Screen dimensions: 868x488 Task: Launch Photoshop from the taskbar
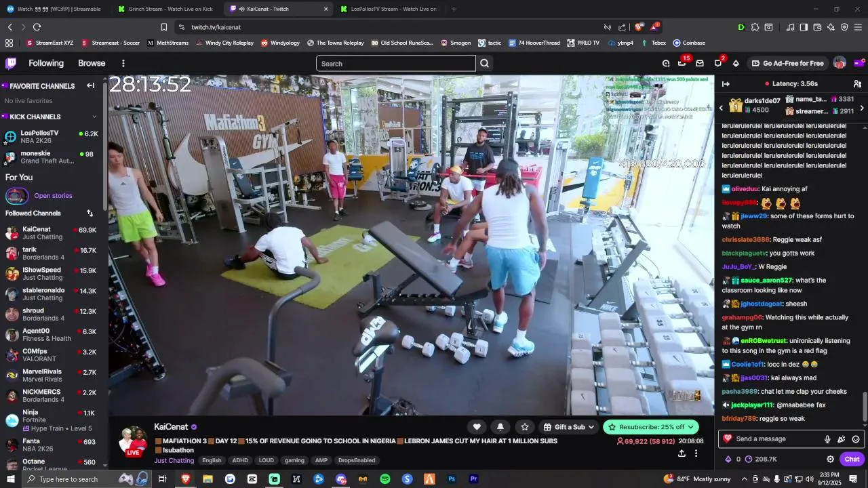point(452,479)
